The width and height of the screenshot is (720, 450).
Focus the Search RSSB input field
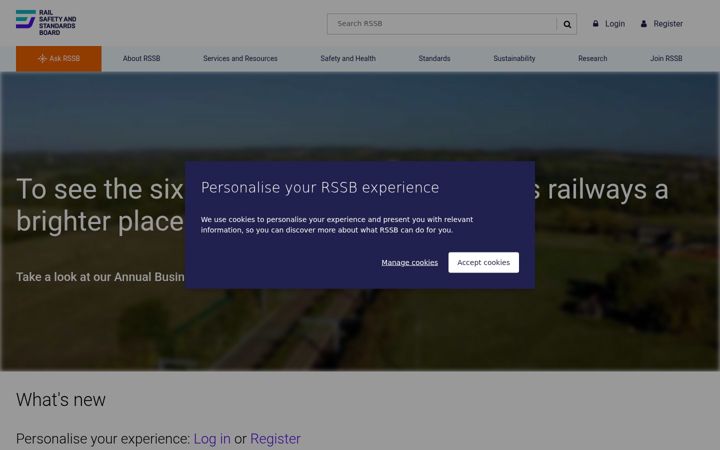click(442, 24)
